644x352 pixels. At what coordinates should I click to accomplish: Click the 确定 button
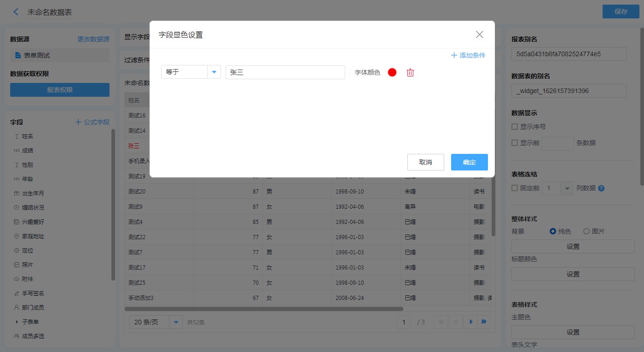(x=469, y=162)
